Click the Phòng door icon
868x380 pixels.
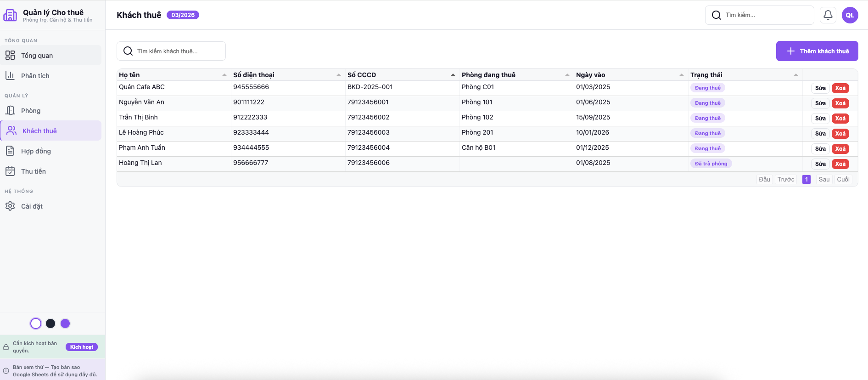coord(10,111)
